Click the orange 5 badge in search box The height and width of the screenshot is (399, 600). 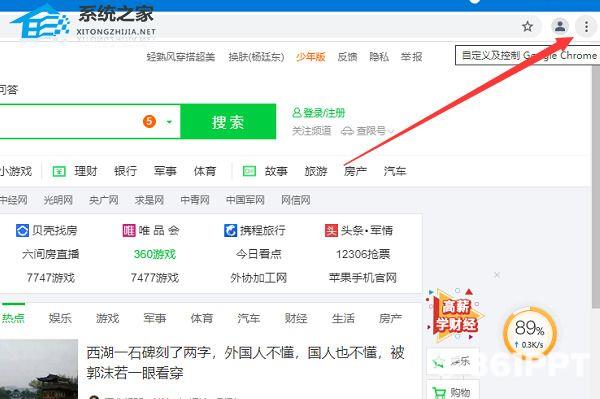coord(149,122)
